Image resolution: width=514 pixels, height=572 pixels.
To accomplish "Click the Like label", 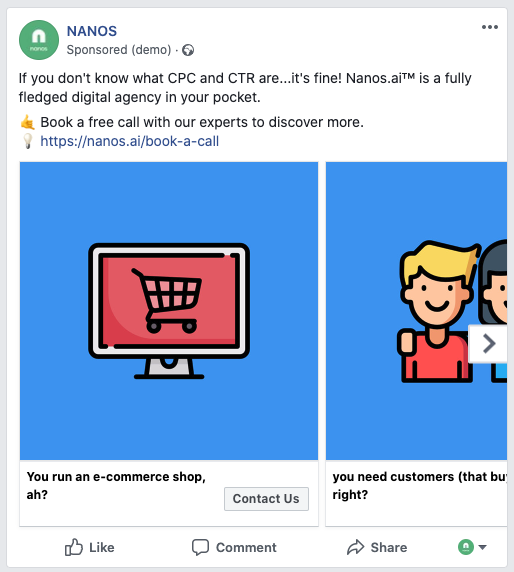I will (x=102, y=548).
